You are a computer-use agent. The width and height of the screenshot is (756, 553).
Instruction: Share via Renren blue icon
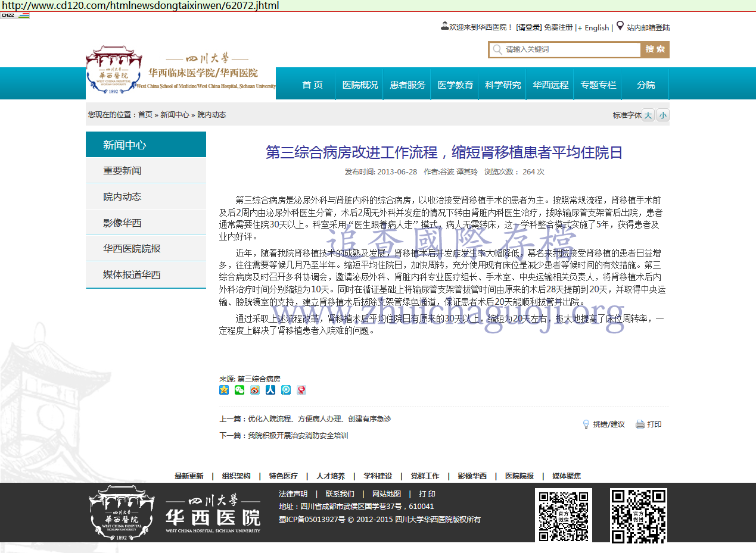point(270,390)
